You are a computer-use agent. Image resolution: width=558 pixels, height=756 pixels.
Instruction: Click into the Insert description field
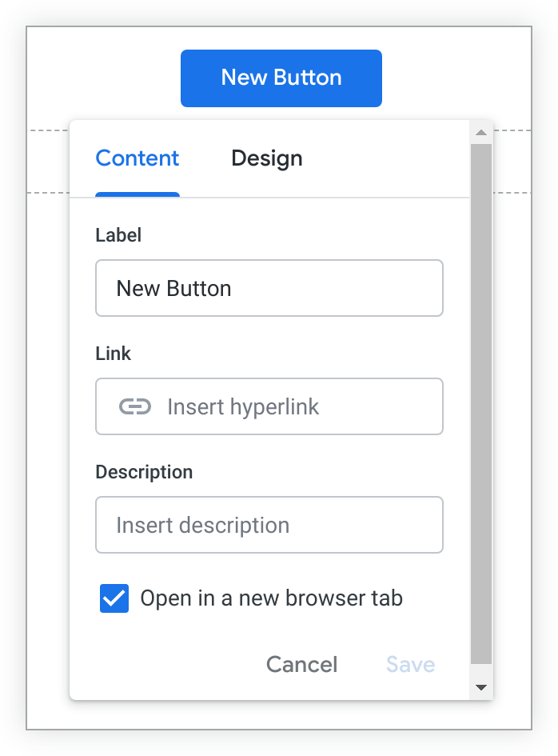click(269, 526)
